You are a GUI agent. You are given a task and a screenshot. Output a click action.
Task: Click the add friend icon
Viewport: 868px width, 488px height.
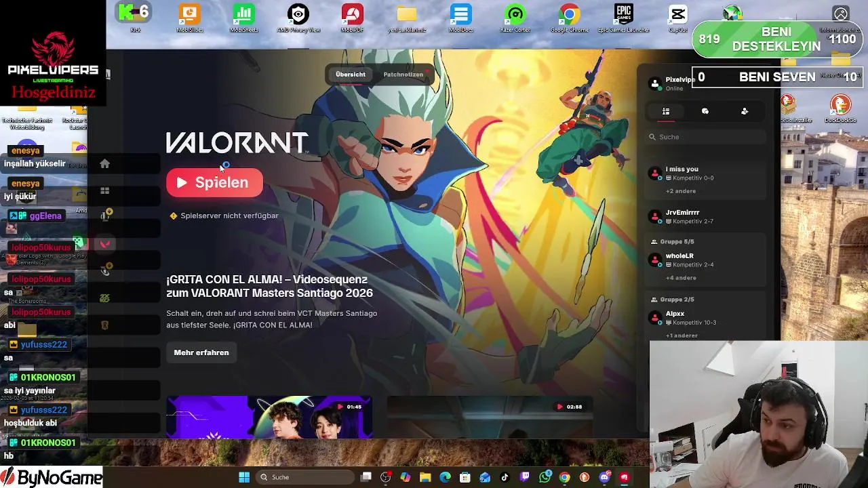[x=745, y=111]
